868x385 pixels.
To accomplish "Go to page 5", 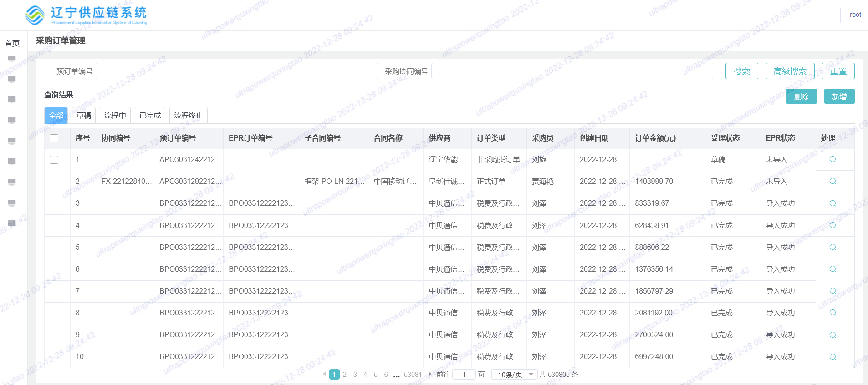I will pyautogui.click(x=376, y=375).
